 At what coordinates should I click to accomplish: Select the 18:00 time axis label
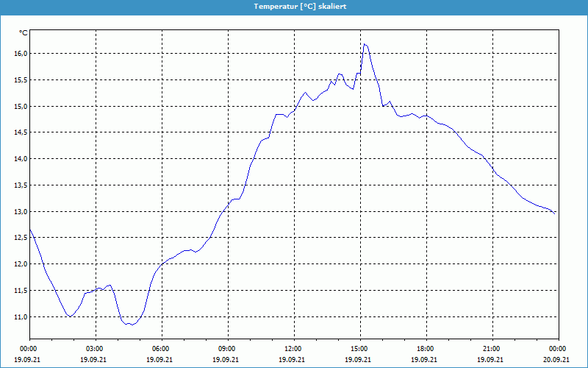pyautogui.click(x=426, y=349)
